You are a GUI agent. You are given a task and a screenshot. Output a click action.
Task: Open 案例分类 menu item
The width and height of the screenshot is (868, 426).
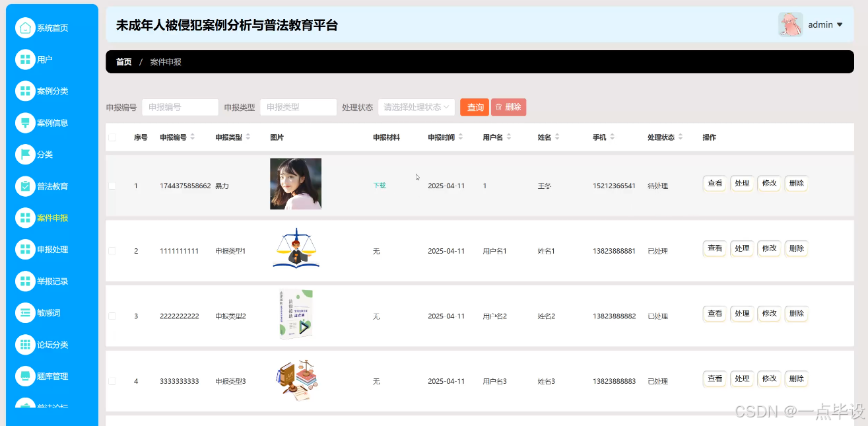[x=52, y=91]
